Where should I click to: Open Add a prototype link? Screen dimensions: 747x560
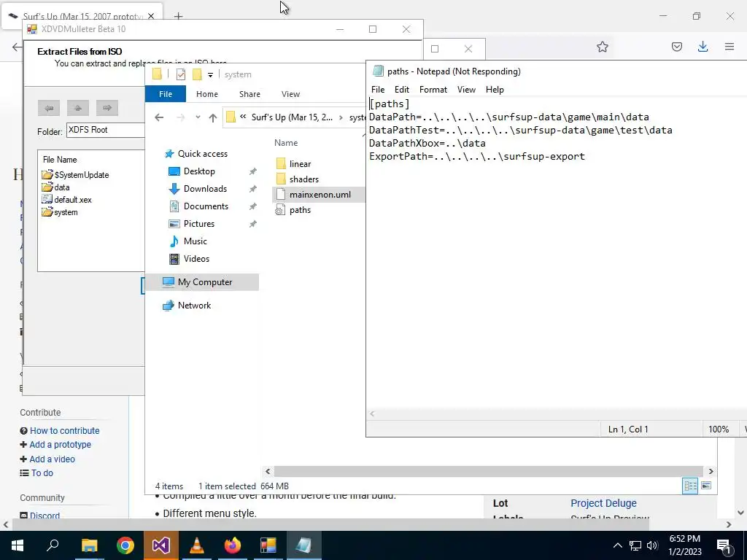click(60, 444)
